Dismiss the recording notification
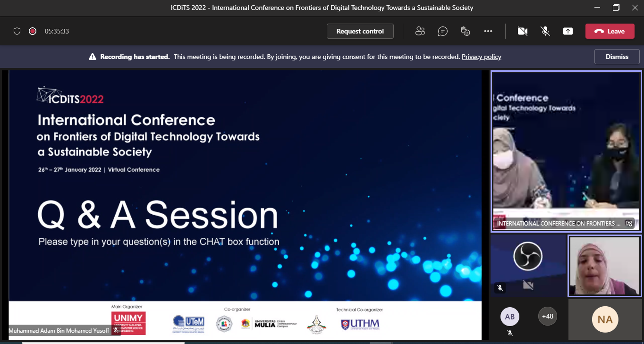The width and height of the screenshot is (644, 344). (x=617, y=57)
